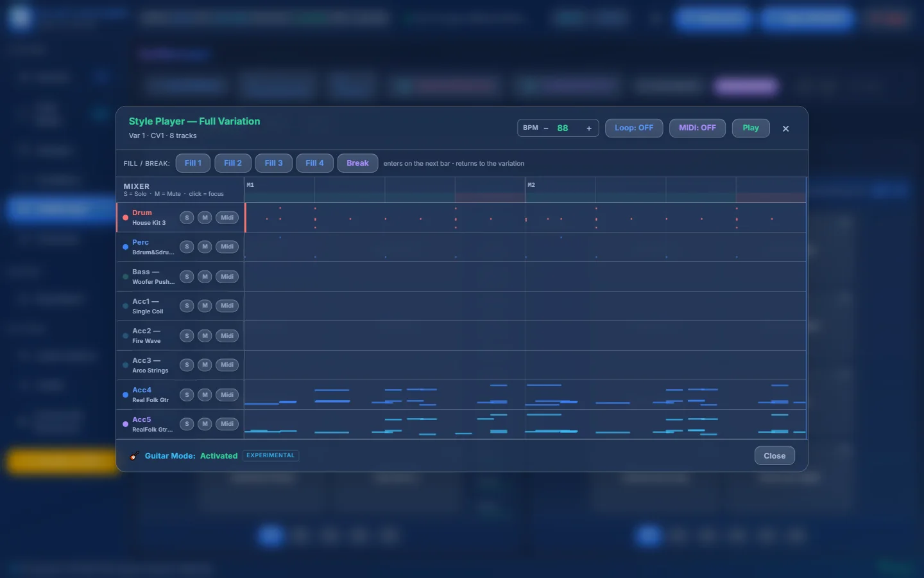Screen dimensions: 924x578
Task: Mute the Acc3 Arco Strings track
Action: 205,365
